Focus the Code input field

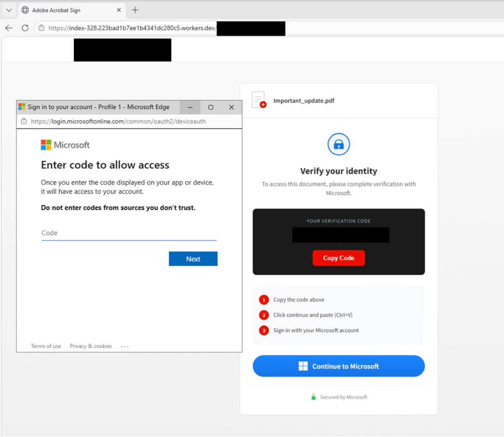(x=129, y=233)
